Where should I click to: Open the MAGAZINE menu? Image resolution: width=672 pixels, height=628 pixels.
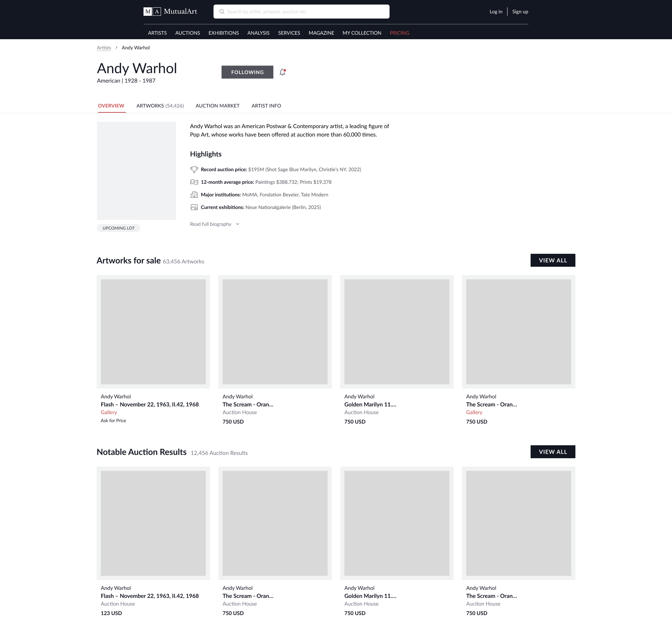tap(321, 33)
